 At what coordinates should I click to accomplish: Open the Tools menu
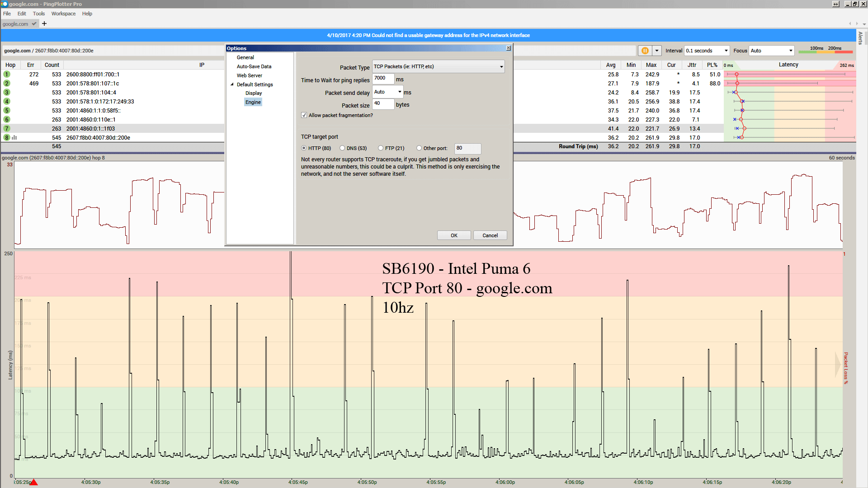38,14
